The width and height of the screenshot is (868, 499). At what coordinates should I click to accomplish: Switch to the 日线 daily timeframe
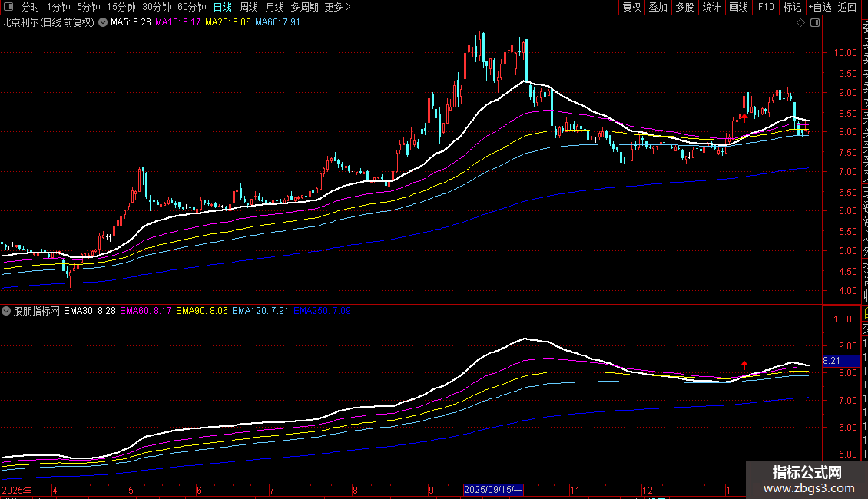[x=223, y=7]
